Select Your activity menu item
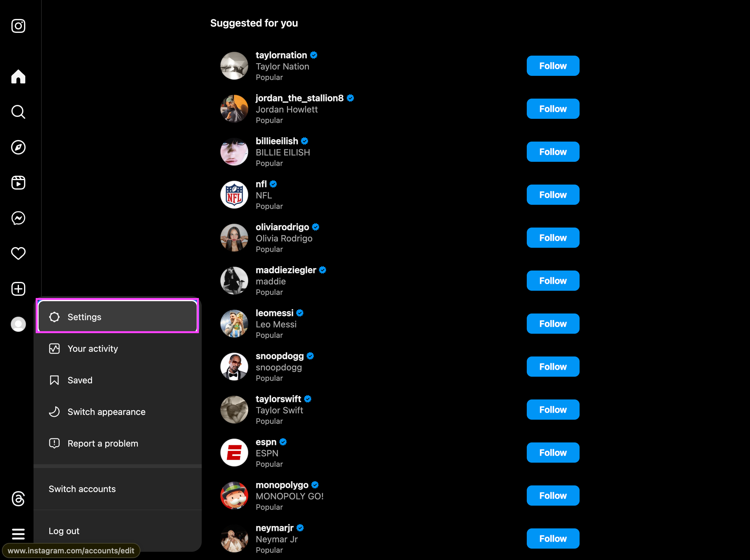The height and width of the screenshot is (560, 750). (117, 349)
